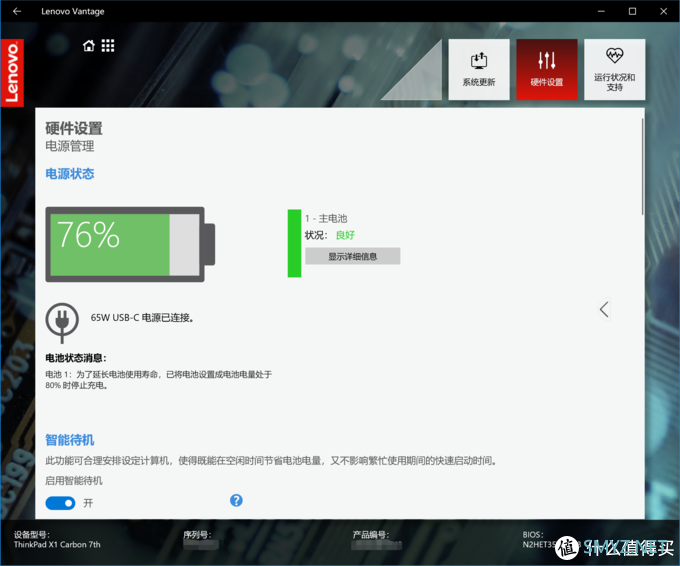Click the '1 - 主电池' label
The width and height of the screenshot is (680, 566).
click(326, 219)
